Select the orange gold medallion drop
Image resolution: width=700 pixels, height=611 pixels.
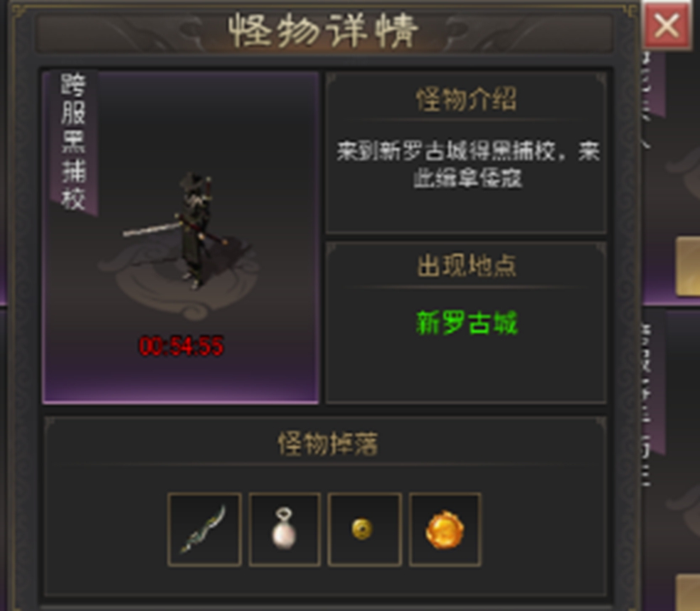pos(445,529)
